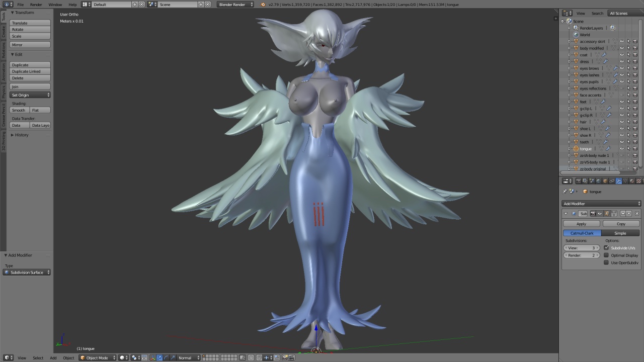Remove the Subsurf modifier with X
The width and height of the screenshot is (644, 362).
[637, 214]
